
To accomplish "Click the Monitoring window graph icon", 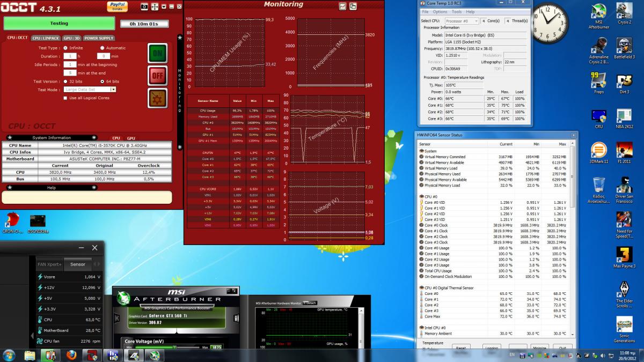I will point(342,6).
